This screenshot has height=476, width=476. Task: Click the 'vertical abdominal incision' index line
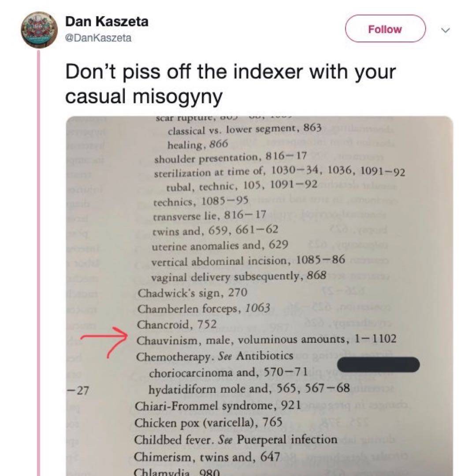(x=248, y=260)
